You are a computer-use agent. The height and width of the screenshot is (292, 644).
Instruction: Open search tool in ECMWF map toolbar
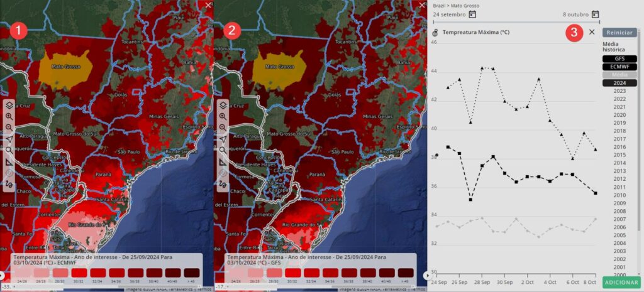(x=9, y=150)
